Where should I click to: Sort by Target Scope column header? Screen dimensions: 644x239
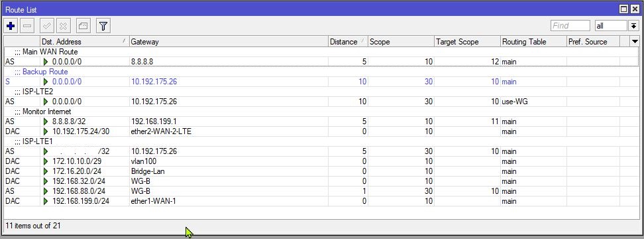point(467,42)
